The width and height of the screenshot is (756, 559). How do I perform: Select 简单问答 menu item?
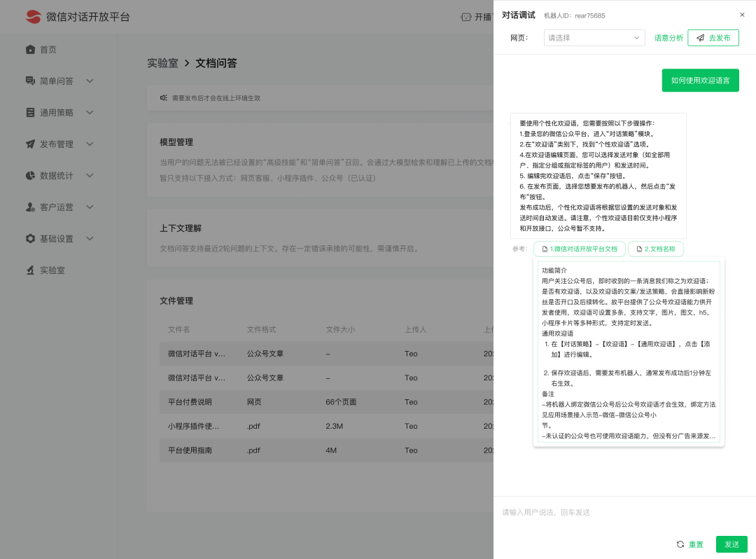(57, 81)
